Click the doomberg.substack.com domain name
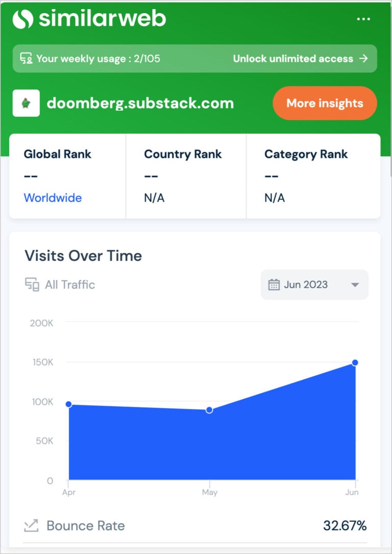The width and height of the screenshot is (392, 554). coord(140,103)
